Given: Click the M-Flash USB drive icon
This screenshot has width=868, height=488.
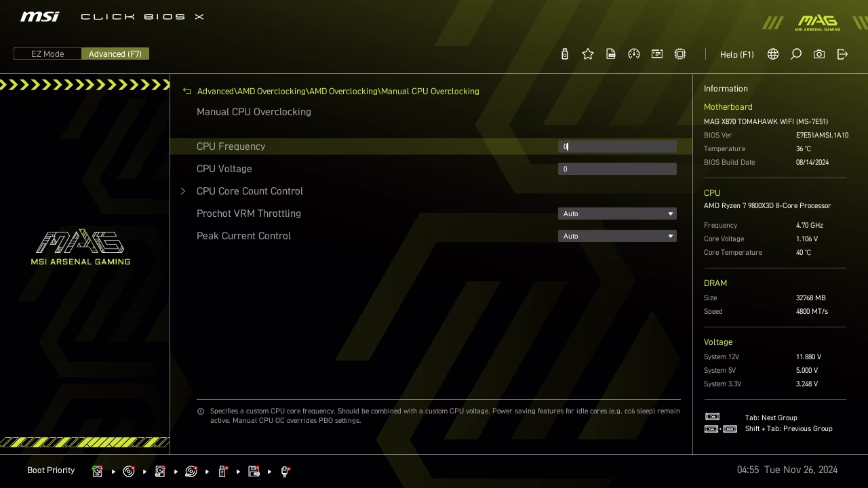Looking at the screenshot, I should click(x=565, y=54).
